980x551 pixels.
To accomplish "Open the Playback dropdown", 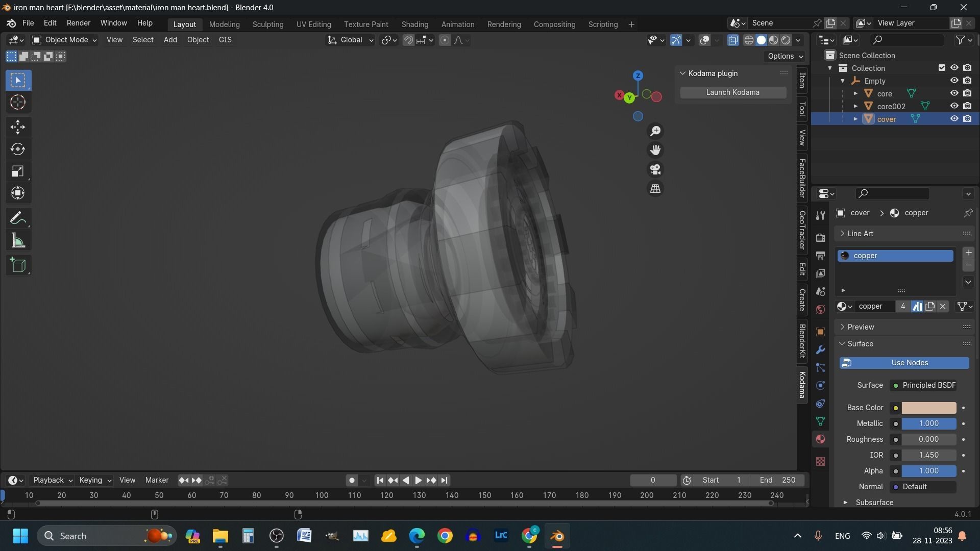I will [53, 481].
